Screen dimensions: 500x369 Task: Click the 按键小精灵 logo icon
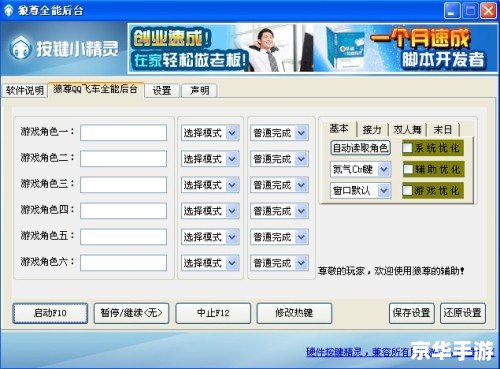pyautogui.click(x=21, y=48)
